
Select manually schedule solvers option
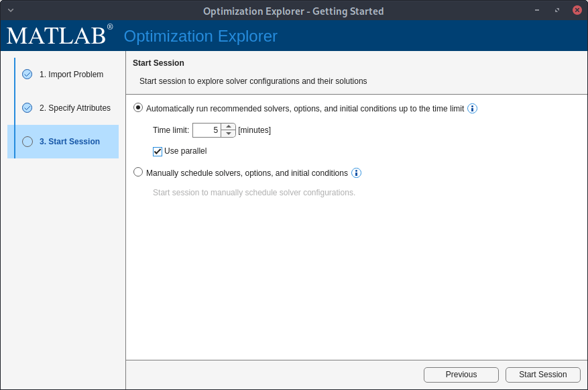click(x=137, y=172)
